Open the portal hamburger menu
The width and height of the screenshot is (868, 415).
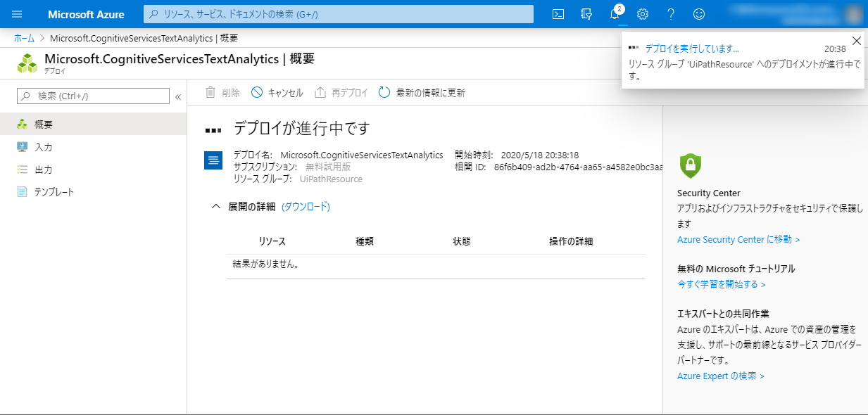pyautogui.click(x=17, y=14)
